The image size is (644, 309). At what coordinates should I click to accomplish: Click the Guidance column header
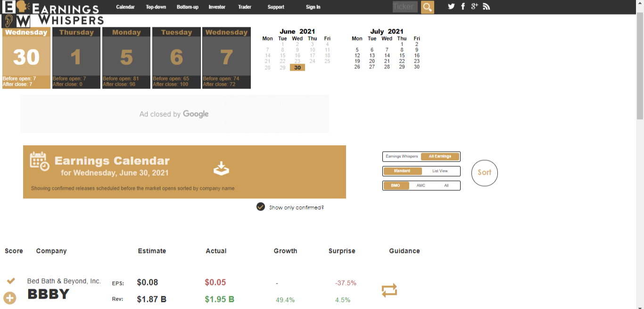pos(405,251)
